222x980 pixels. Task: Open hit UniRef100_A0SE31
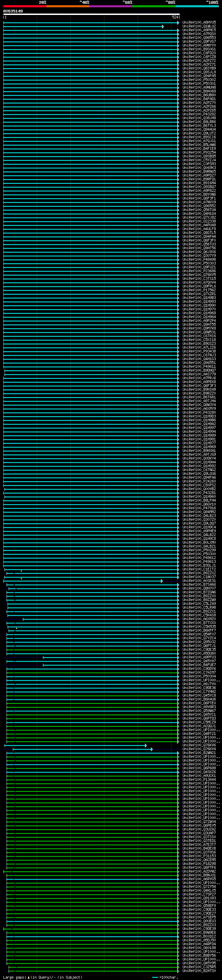point(199,581)
